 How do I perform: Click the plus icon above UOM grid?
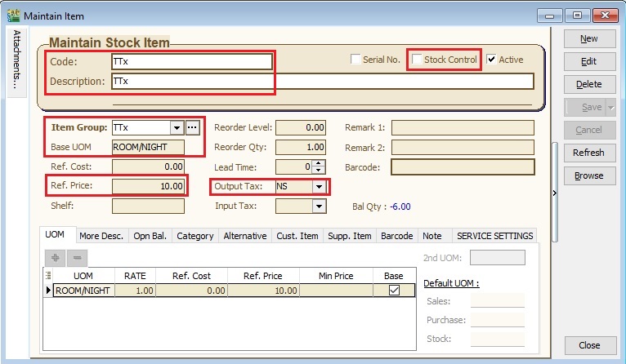pyautogui.click(x=56, y=257)
